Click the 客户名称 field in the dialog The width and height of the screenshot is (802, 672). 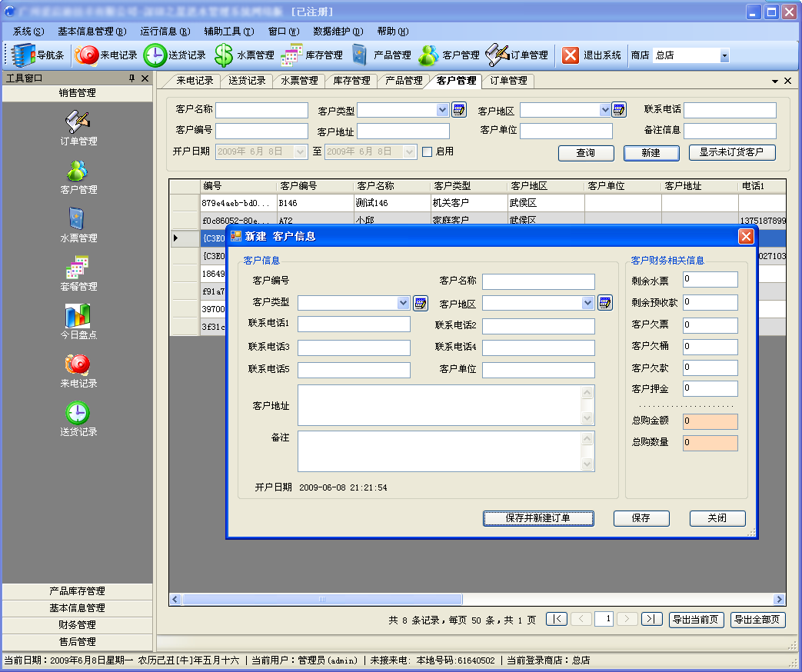(538, 281)
